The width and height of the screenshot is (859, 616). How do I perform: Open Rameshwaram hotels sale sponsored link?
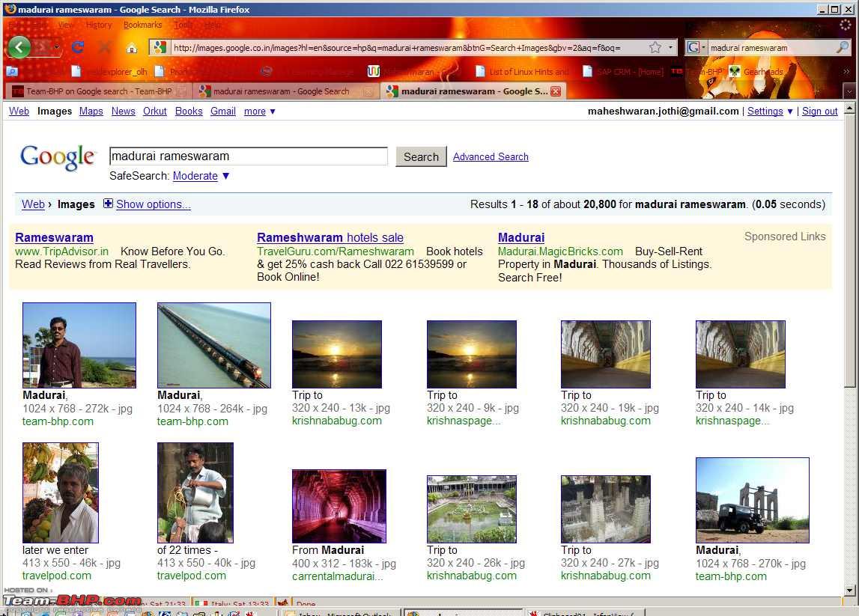[330, 237]
